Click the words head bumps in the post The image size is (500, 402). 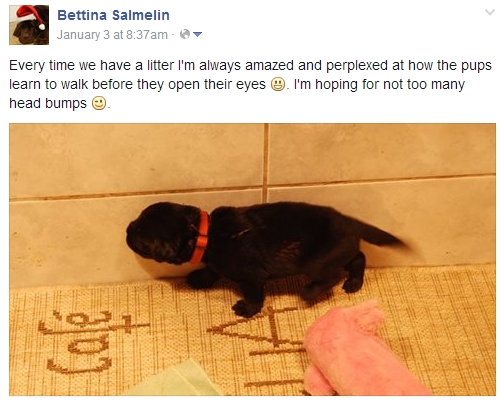(x=48, y=103)
